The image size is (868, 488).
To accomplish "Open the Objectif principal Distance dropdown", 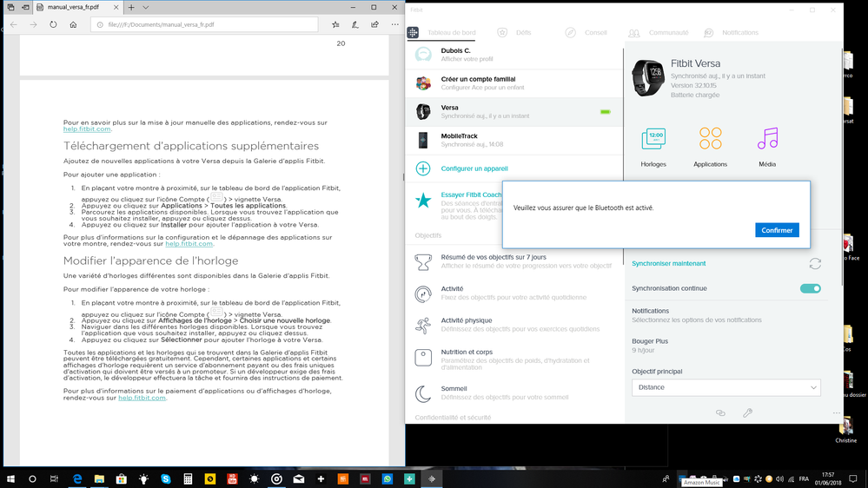I will pyautogui.click(x=726, y=387).
